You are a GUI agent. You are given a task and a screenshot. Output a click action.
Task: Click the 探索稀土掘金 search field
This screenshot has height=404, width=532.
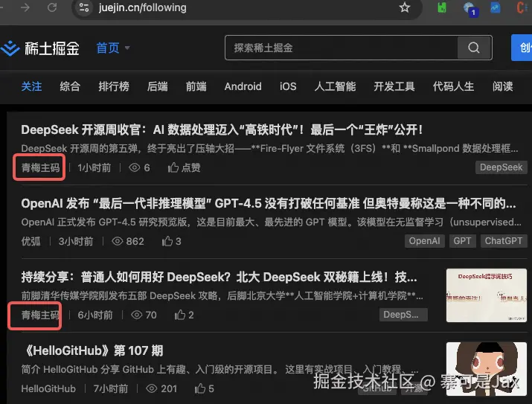pos(342,48)
